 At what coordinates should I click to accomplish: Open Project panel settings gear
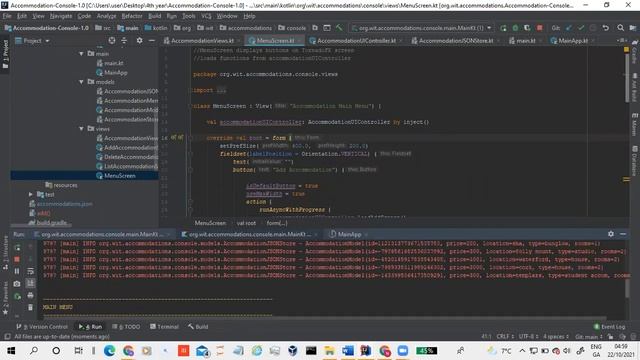point(140,40)
